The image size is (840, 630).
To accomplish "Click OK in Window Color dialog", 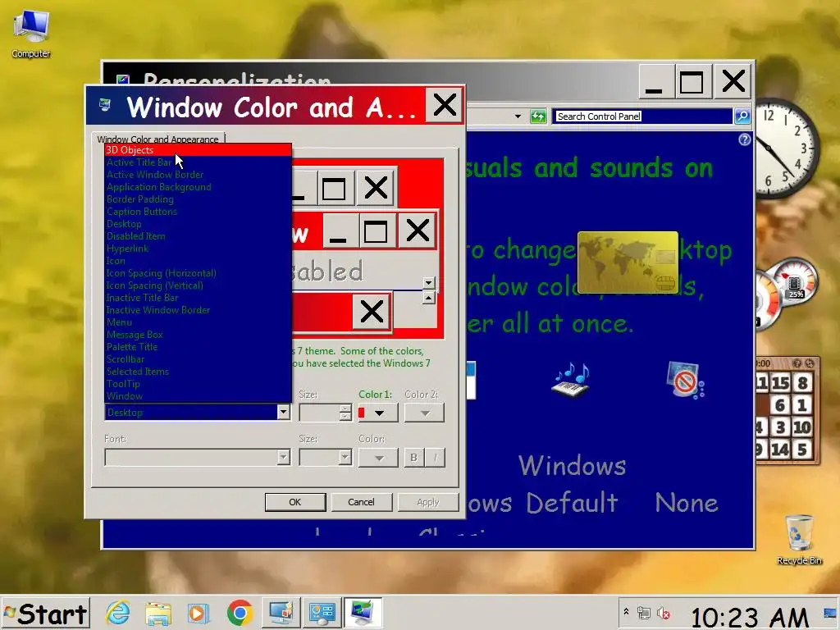I will (295, 502).
